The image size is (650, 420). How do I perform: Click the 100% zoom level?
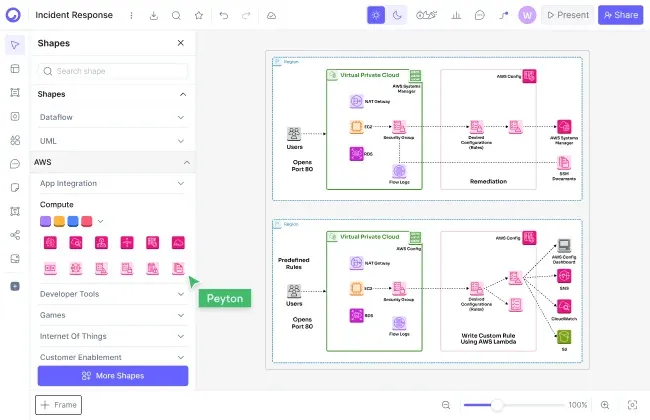click(x=578, y=405)
